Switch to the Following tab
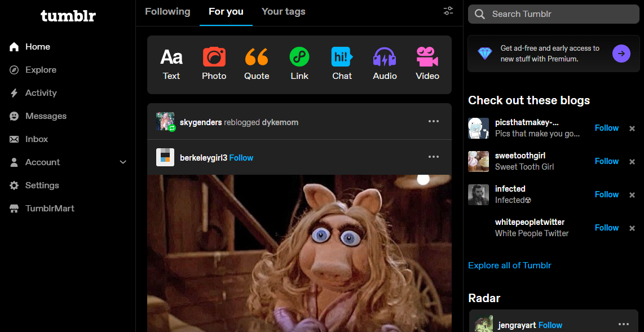Image resolution: width=644 pixels, height=332 pixels. [x=167, y=11]
